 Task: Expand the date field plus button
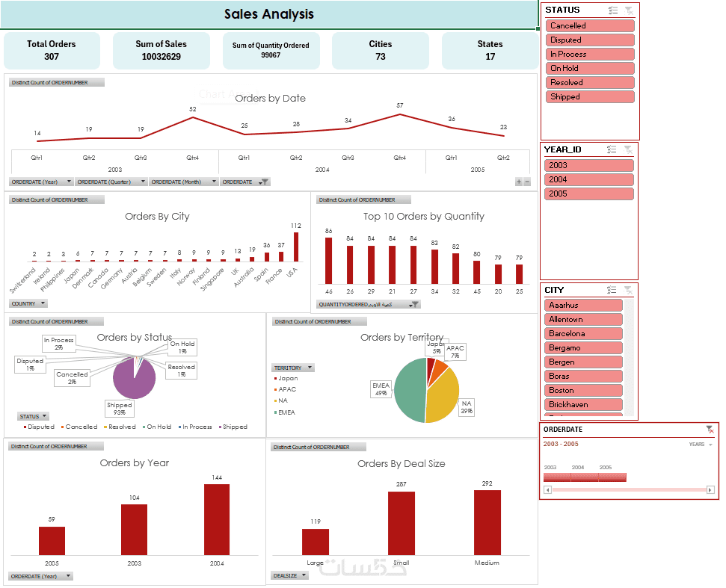(519, 182)
